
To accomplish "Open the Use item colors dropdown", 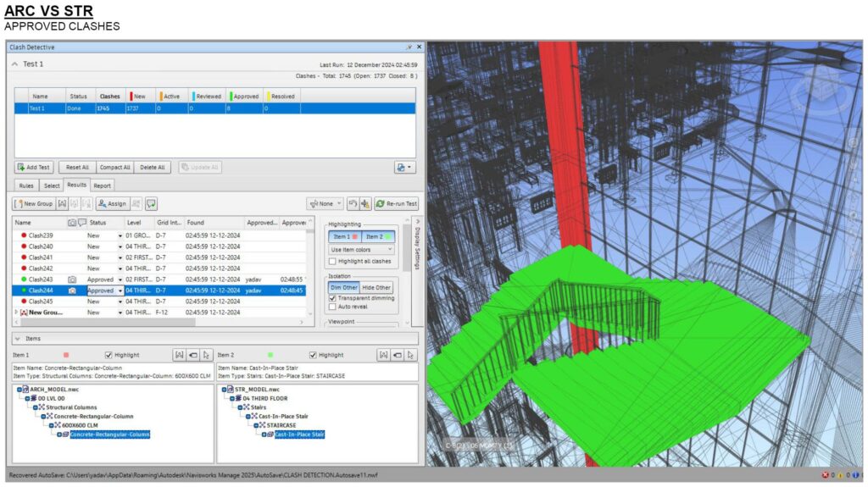I will coord(362,250).
